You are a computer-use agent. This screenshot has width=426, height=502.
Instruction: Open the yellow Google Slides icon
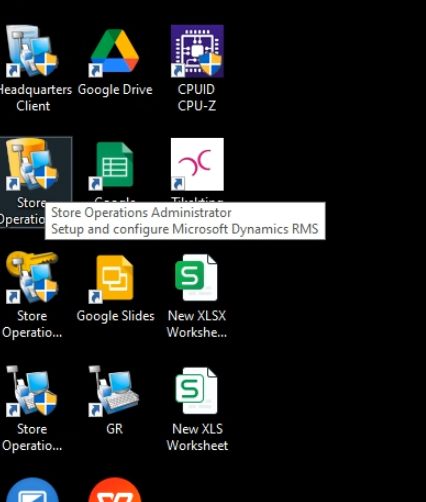point(115,278)
